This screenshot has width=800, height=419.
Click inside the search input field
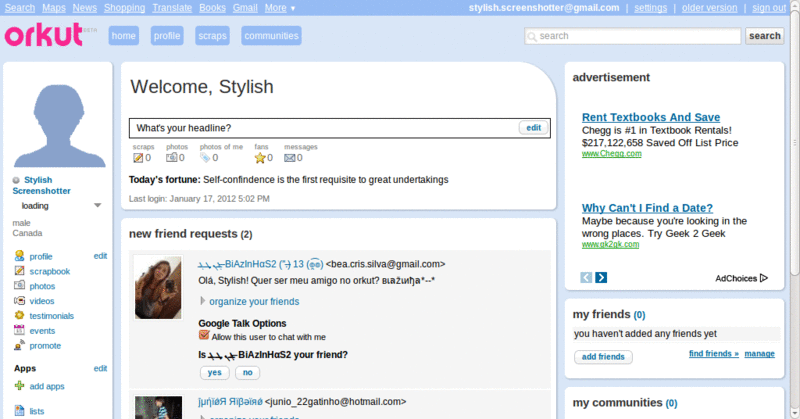pyautogui.click(x=633, y=36)
